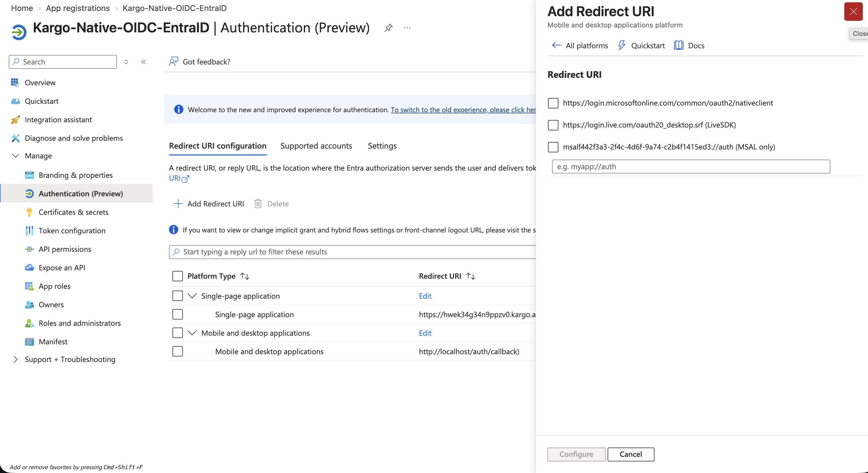
Task: Click the Token configuration bars icon
Action: tap(29, 231)
